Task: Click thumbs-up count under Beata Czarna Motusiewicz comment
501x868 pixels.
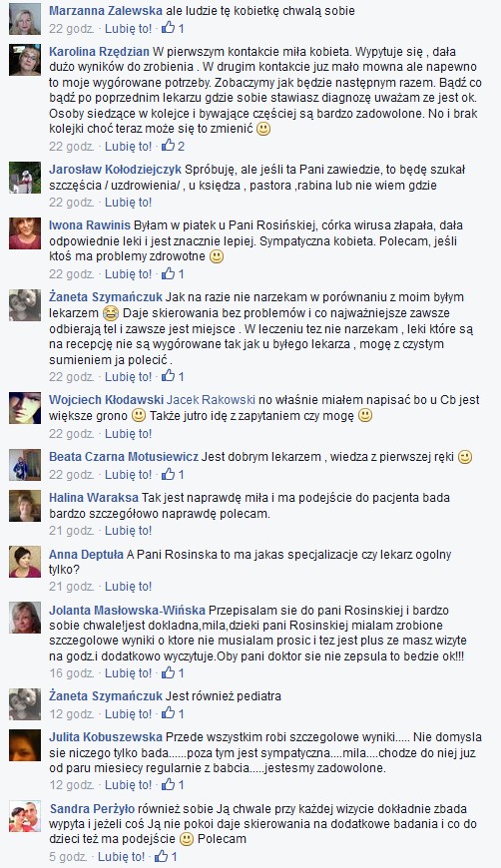Action: tap(173, 474)
